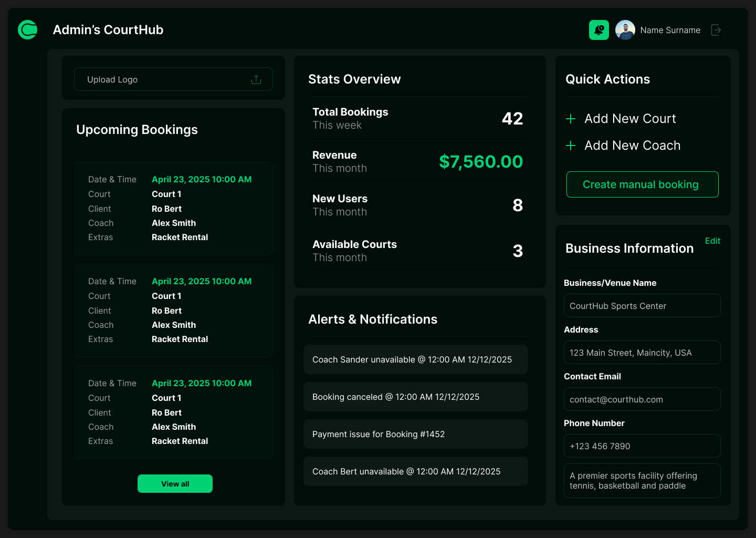Click the Revenue value $7,560.00
Screen dimensions: 756x538
point(481,162)
